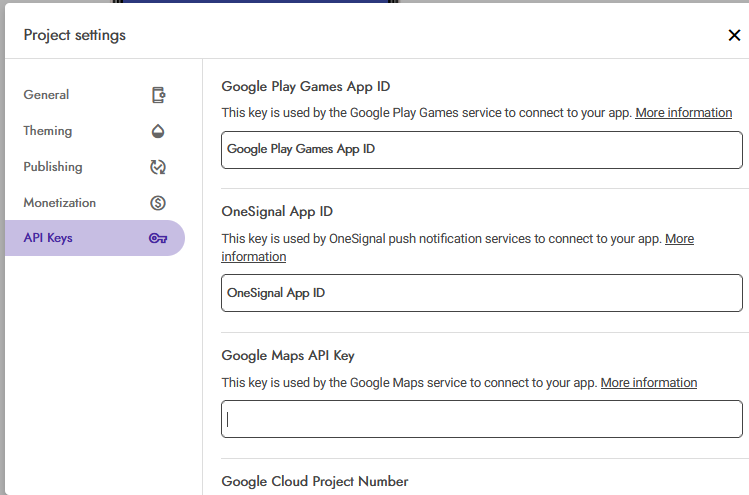Click the Monetization dollar sign icon
749x495 pixels.
tap(158, 203)
